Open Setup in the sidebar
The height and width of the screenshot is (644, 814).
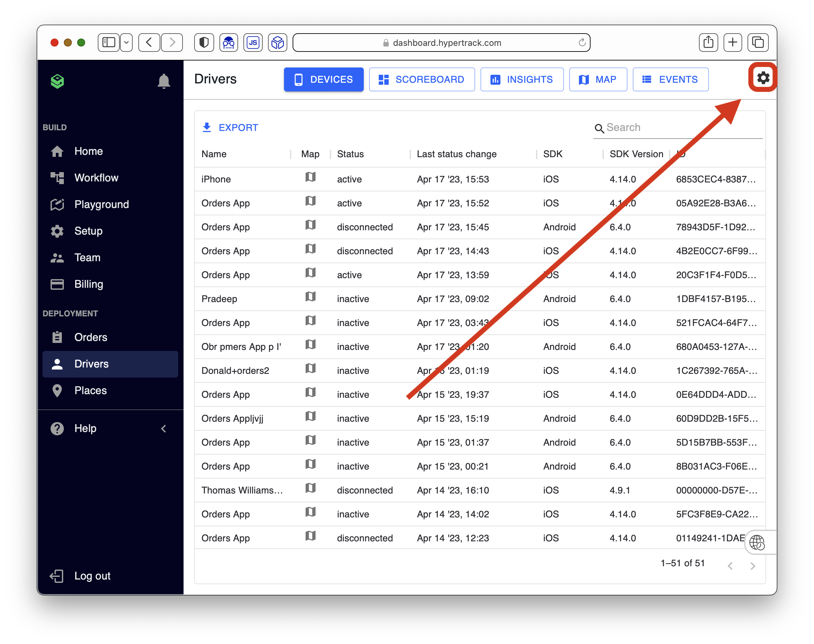[110, 231]
